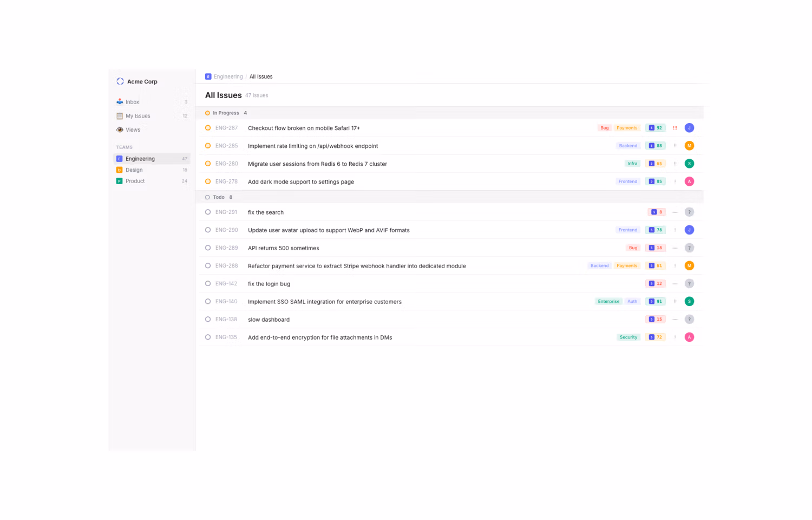Click the score badge 88 on ENG-285

click(x=656, y=146)
